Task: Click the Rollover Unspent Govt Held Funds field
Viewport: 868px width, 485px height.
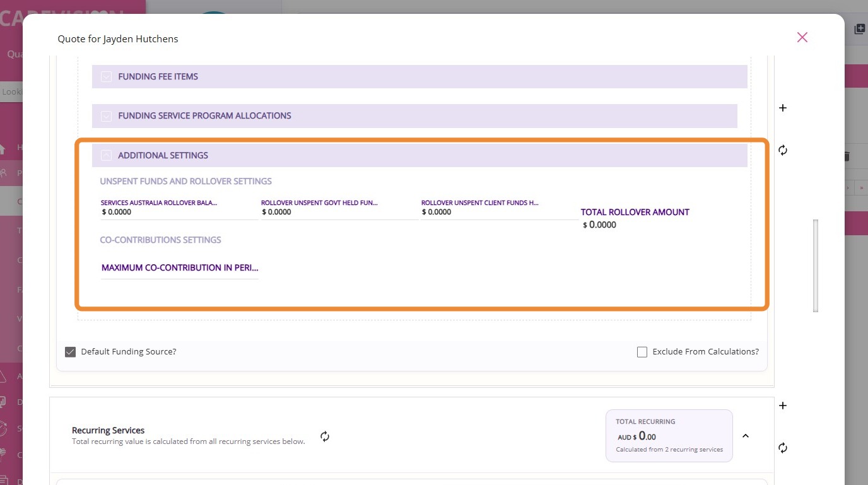Action: point(339,209)
